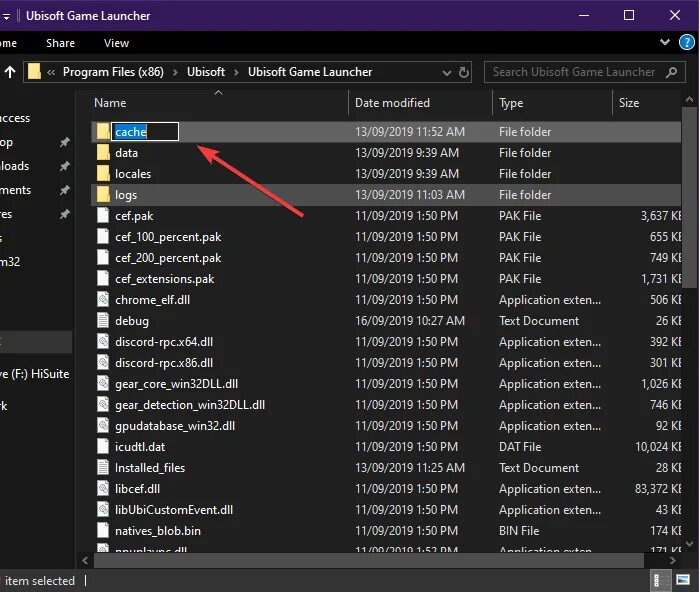The height and width of the screenshot is (592, 700).
Task: Open the address bar history dropdown
Action: [x=446, y=73]
